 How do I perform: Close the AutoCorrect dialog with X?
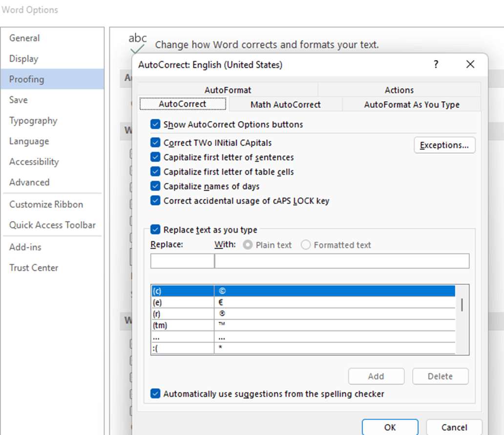click(470, 64)
